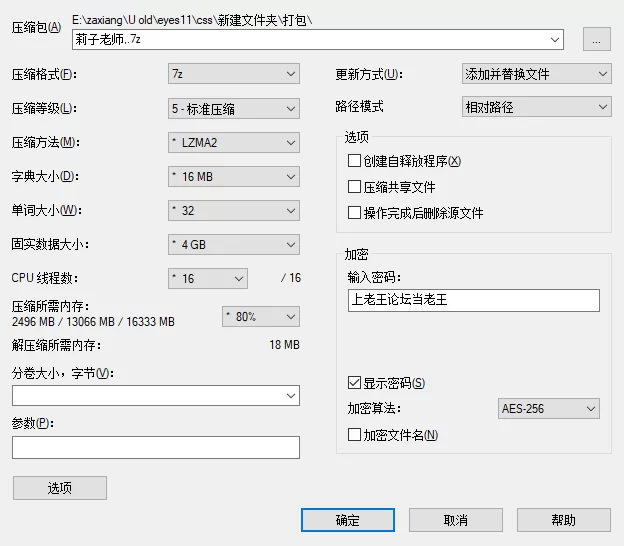Open 单词大小 32 dropdown

pyautogui.click(x=234, y=211)
